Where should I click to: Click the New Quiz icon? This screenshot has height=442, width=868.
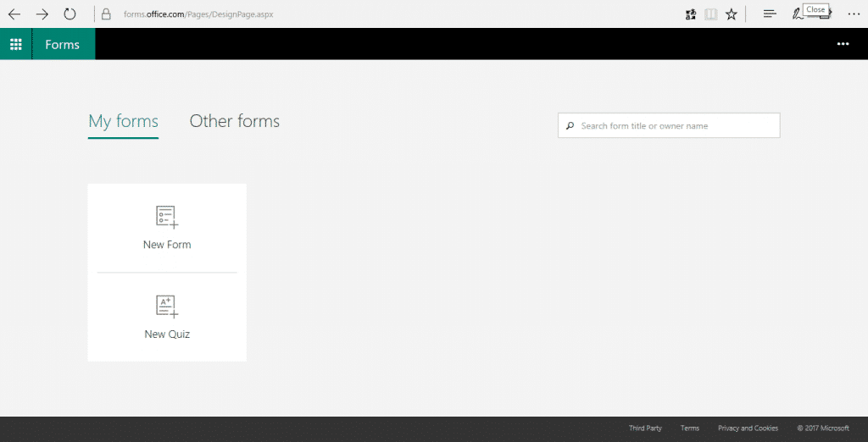[x=167, y=307]
